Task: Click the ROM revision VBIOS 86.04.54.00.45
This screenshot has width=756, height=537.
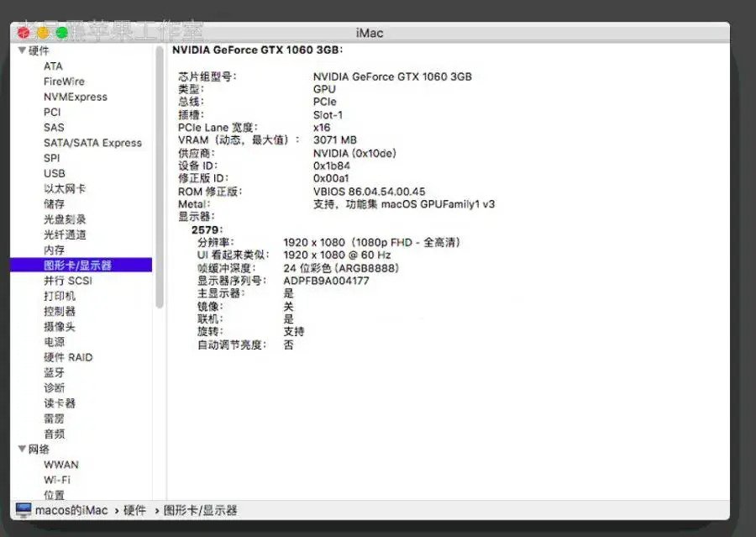Action: pos(369,192)
